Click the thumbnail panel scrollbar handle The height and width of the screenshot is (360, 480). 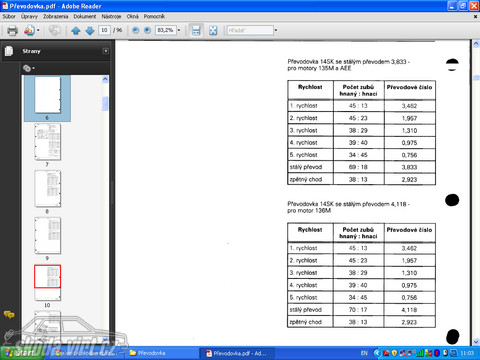tap(105, 103)
